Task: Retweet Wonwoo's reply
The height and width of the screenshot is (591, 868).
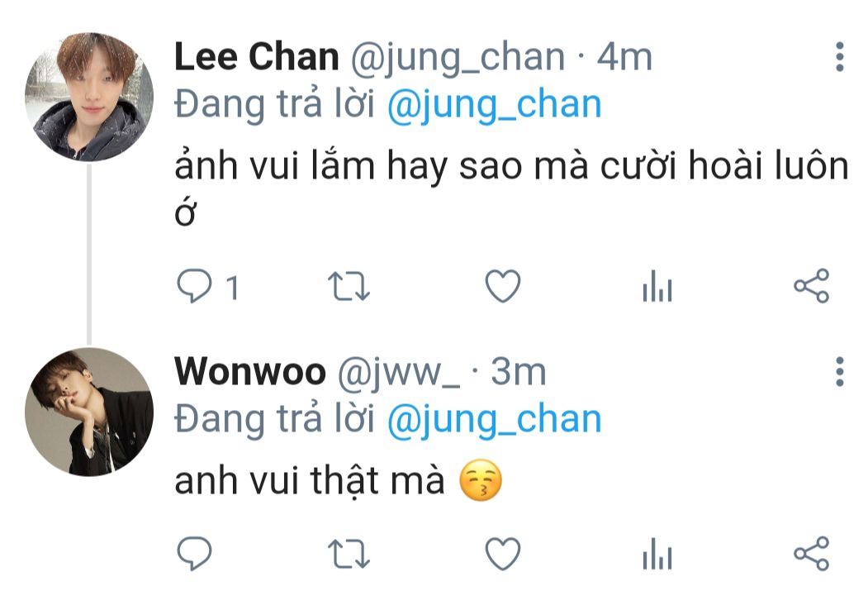Action: (x=349, y=555)
